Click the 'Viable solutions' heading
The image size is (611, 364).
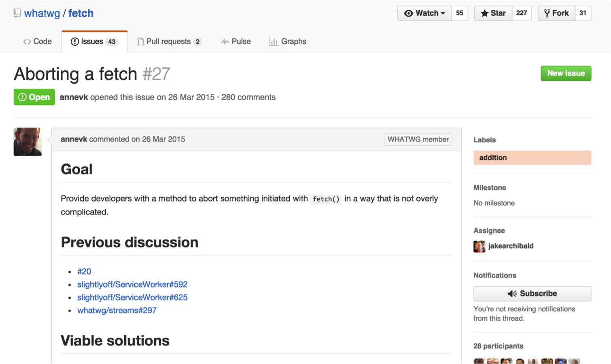tap(115, 341)
